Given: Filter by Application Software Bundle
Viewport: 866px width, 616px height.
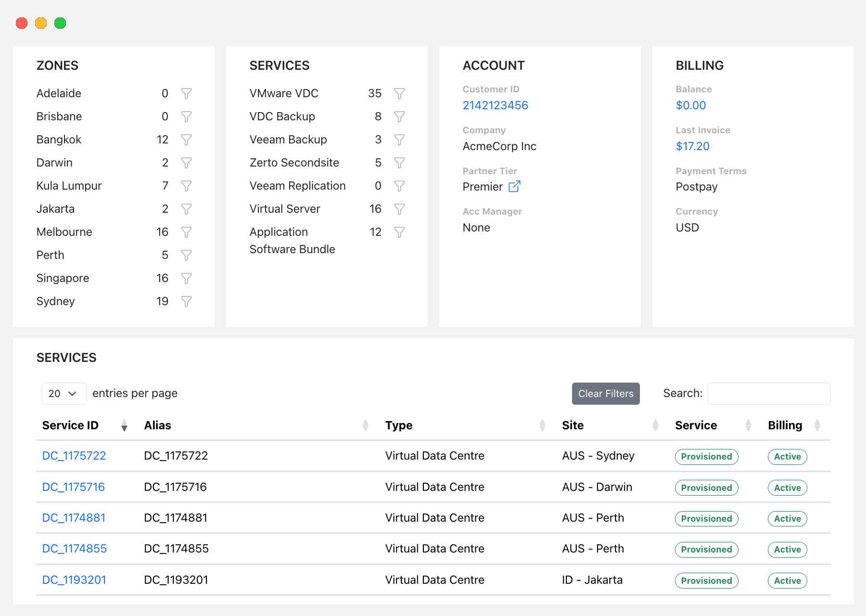Looking at the screenshot, I should [399, 232].
